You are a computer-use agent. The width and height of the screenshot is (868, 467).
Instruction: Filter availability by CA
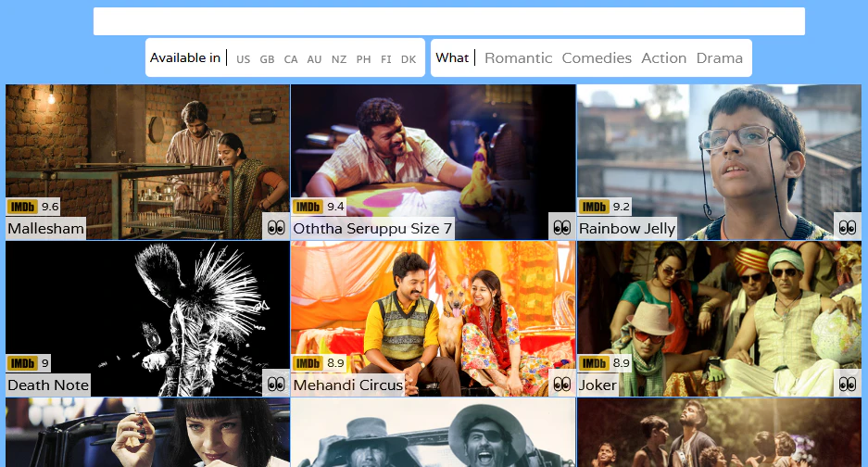click(x=291, y=59)
